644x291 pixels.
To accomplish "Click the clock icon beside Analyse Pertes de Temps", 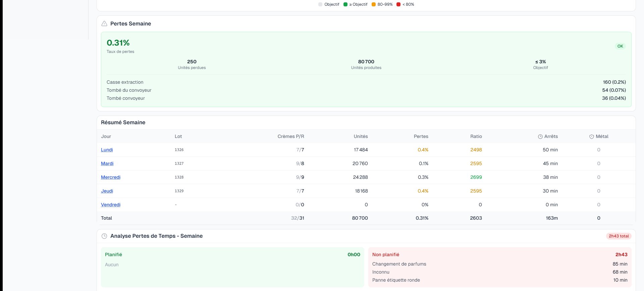I will pyautogui.click(x=104, y=236).
